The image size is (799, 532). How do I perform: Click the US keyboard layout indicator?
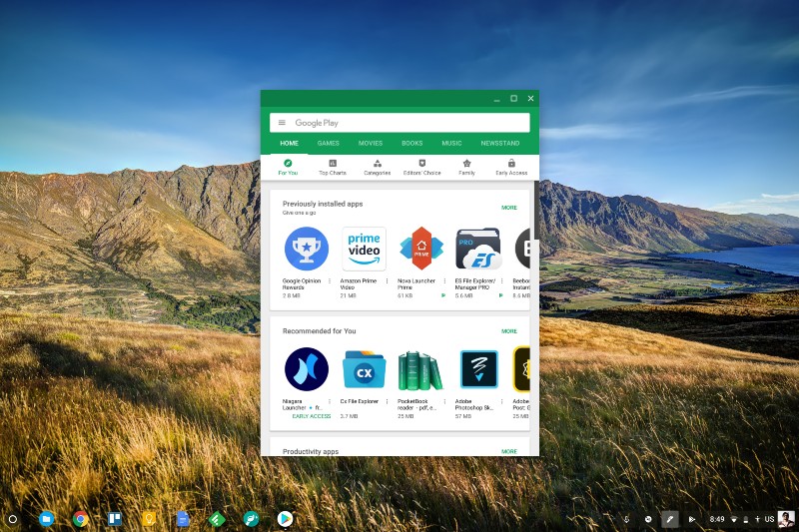(x=769, y=519)
